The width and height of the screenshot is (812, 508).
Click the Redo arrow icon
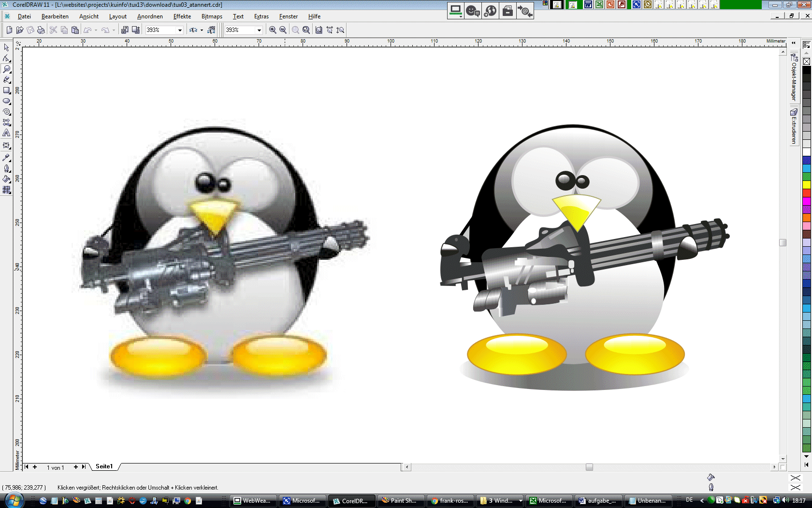105,30
